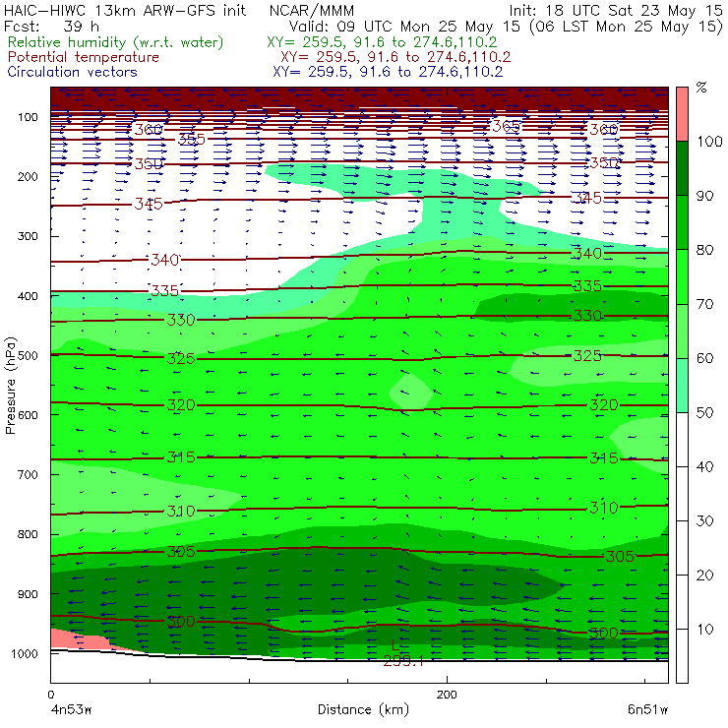Click the '80' colorbar percent label
This screenshot has width=728, height=728.
point(704,250)
